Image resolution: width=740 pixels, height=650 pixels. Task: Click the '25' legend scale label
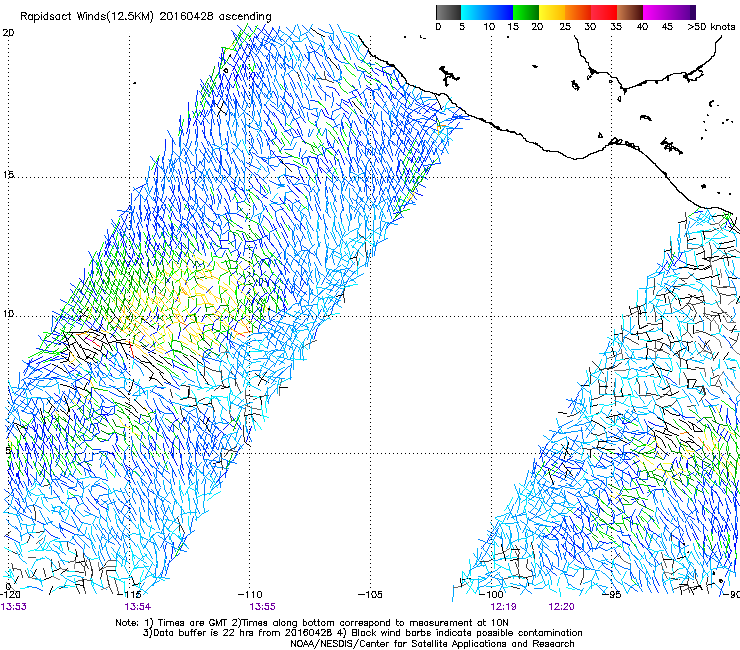click(565, 27)
